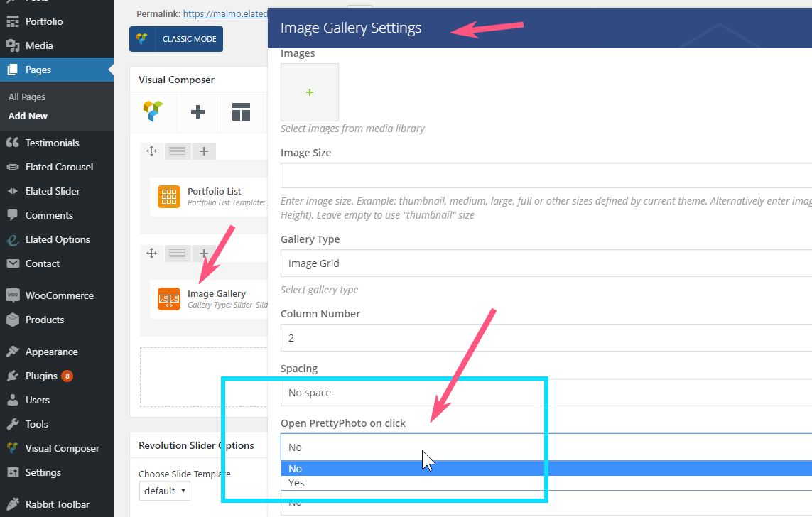Click the Portfolio List element title

click(x=215, y=191)
